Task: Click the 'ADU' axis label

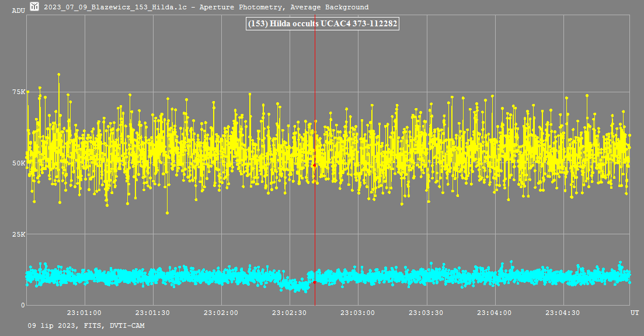Action: (19, 11)
